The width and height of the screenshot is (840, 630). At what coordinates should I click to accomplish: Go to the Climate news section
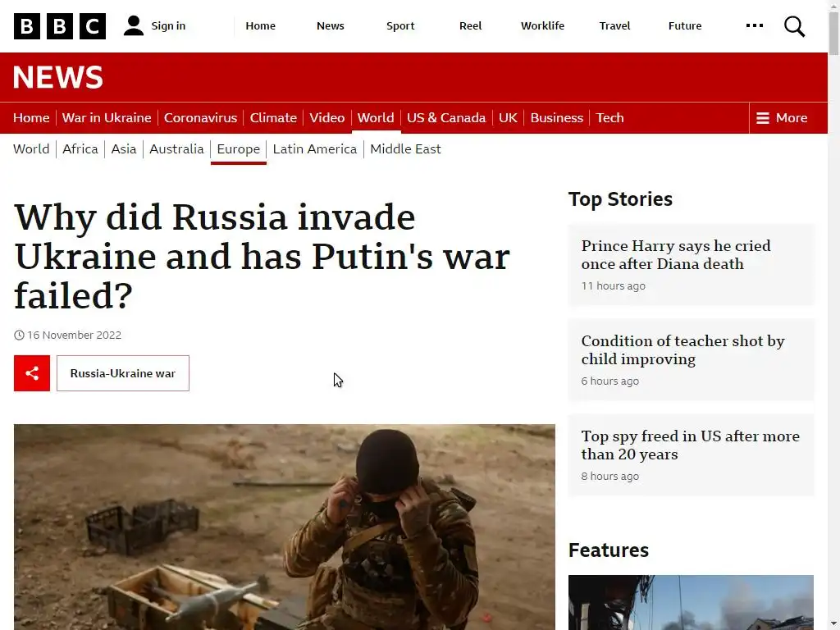pos(273,118)
